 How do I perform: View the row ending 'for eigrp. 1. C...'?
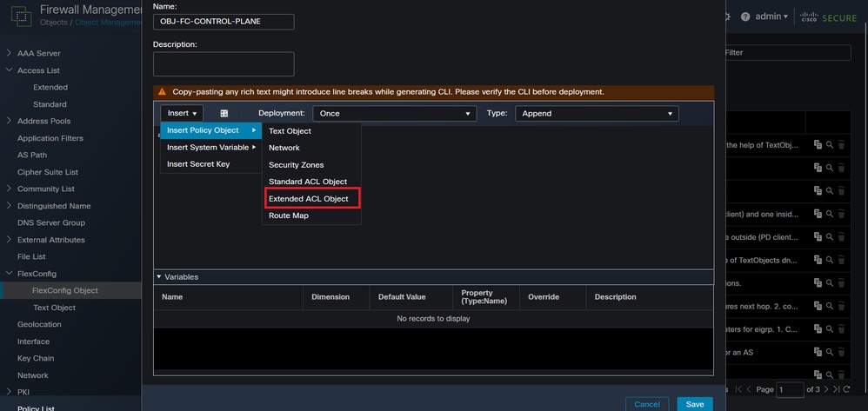pyautogui.click(x=829, y=329)
